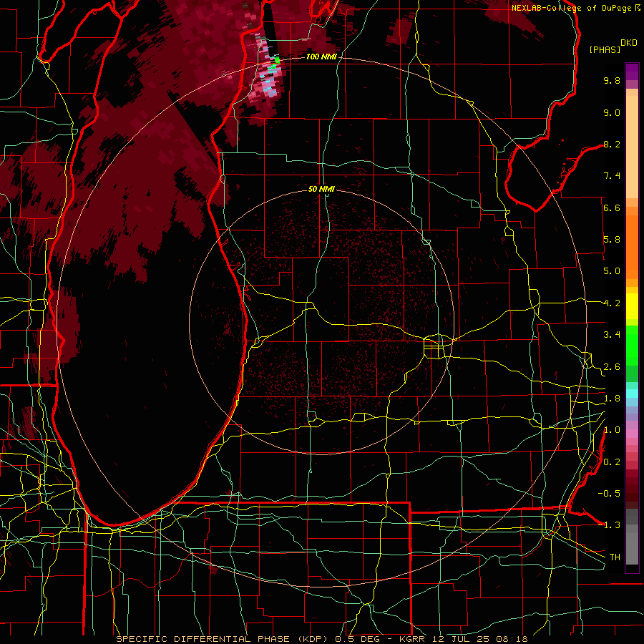Click the [PHAS] legend unit label
Viewport: 644px width, 644px height.
point(605,49)
